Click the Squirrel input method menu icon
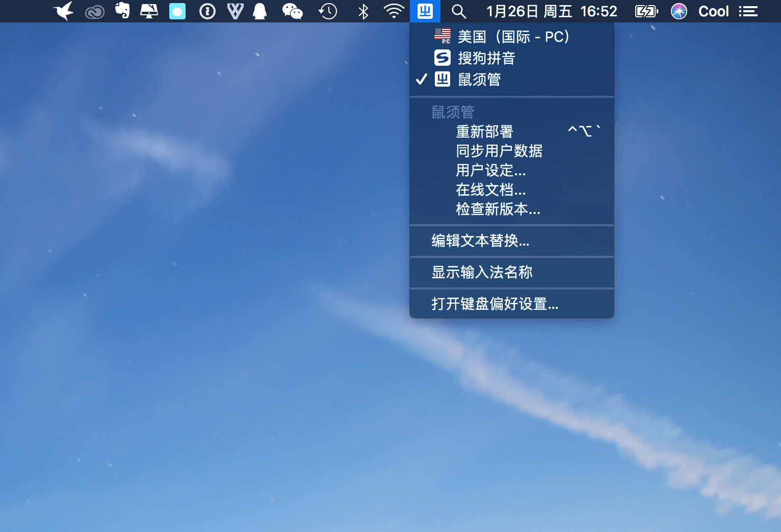Screen dimensions: 781x532 point(425,11)
